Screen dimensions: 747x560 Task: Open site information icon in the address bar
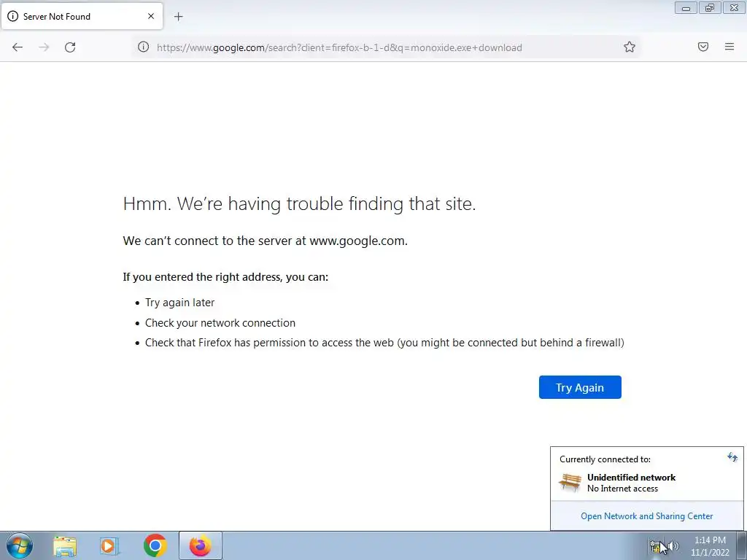(144, 47)
